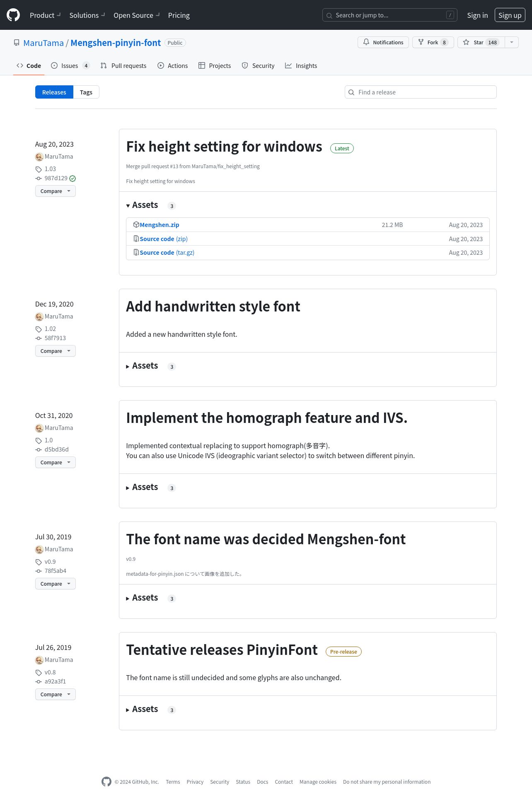The height and width of the screenshot is (804, 532).
Task: Open the Issues tab
Action: point(70,65)
